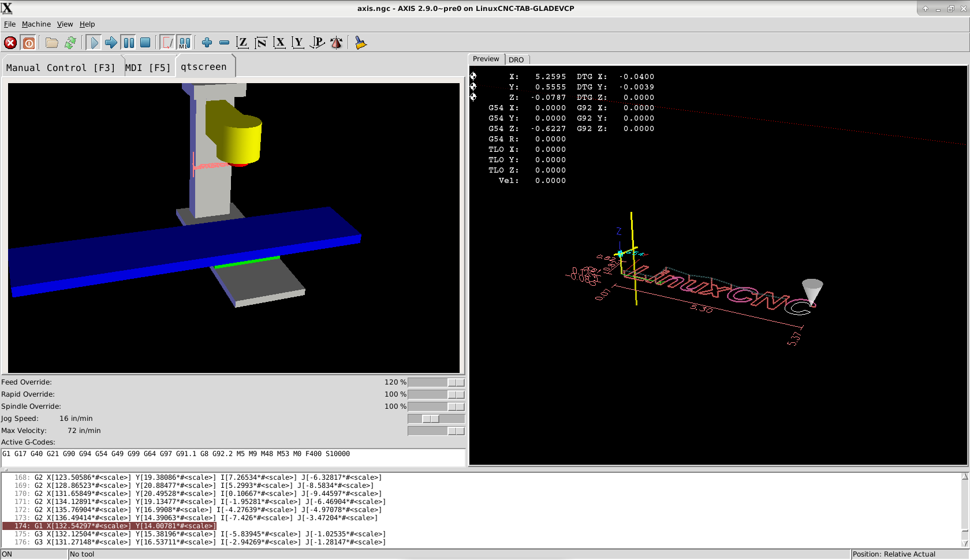Viewport: 970px width, 560px height.
Task: Click the Spindle Override slider
Action: [436, 406]
